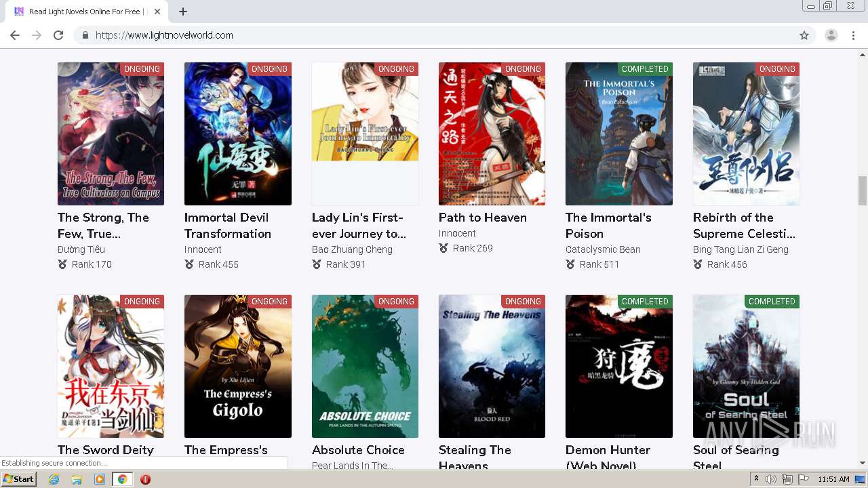Open Stealing The Heavens cover image
This screenshot has width=868, height=488.
492,366
